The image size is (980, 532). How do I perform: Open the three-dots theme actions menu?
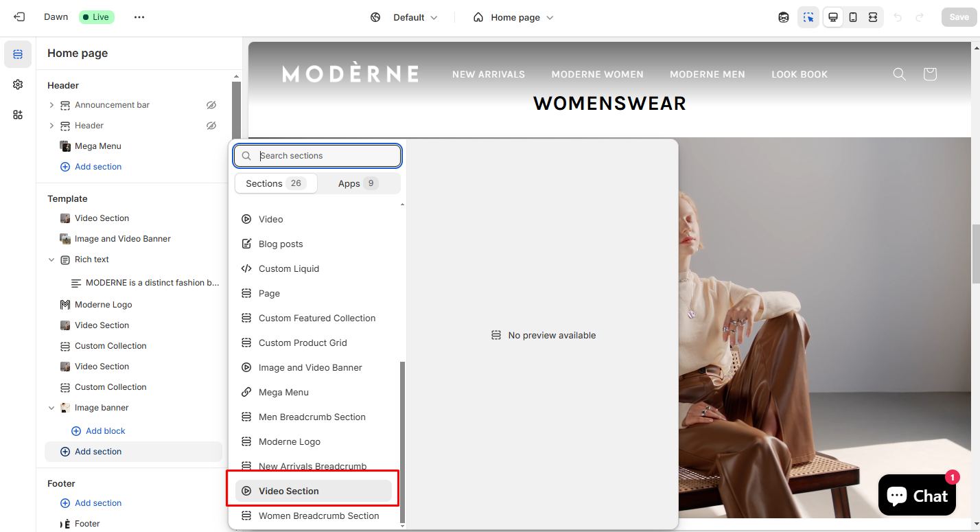pyautogui.click(x=139, y=17)
